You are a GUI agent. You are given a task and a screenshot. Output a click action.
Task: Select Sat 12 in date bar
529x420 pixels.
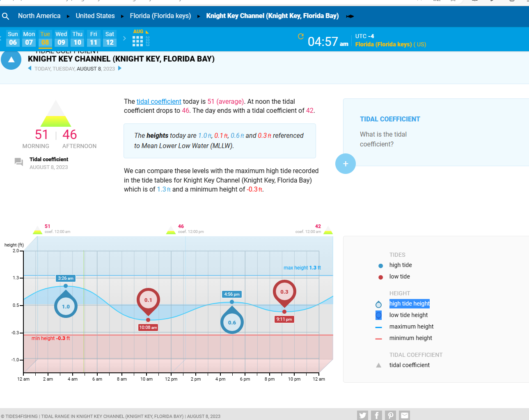click(x=110, y=39)
